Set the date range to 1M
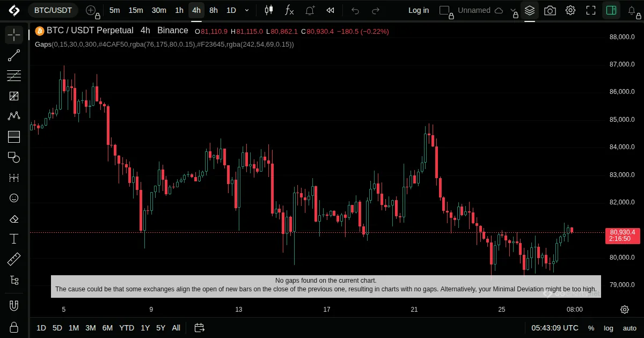This screenshot has width=644, height=338. click(x=74, y=328)
